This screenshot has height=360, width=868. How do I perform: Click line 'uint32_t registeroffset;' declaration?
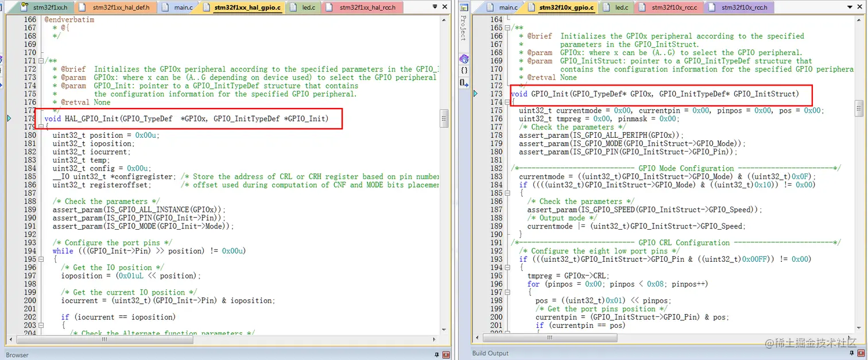pos(102,185)
